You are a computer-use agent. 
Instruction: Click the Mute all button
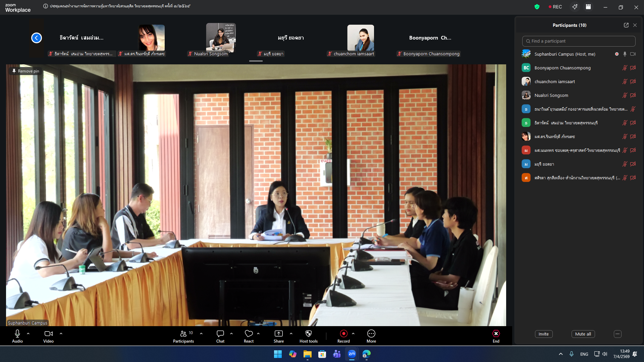pos(583,334)
